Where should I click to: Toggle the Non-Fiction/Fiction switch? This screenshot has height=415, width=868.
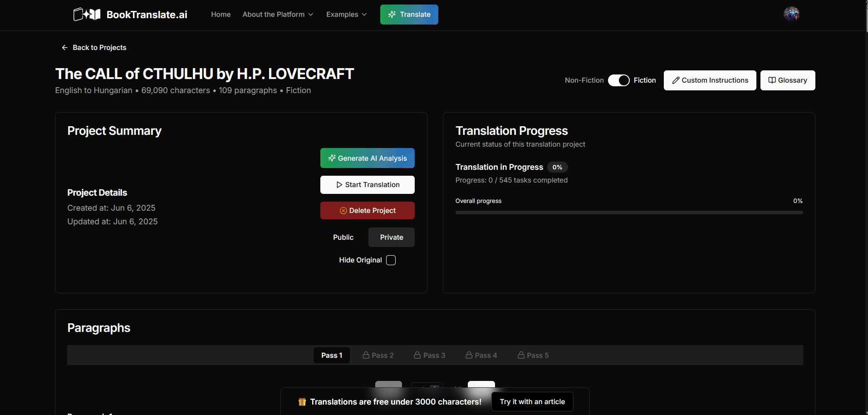[x=618, y=80]
